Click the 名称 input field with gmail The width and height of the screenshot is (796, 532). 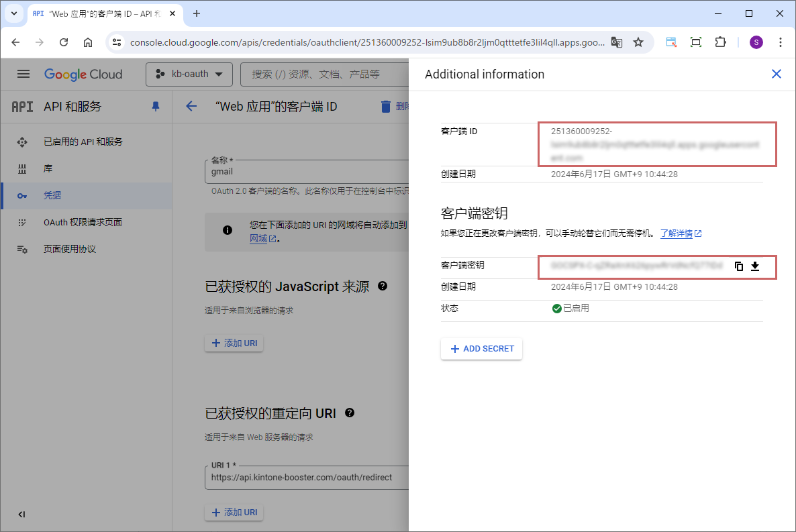pos(306,172)
